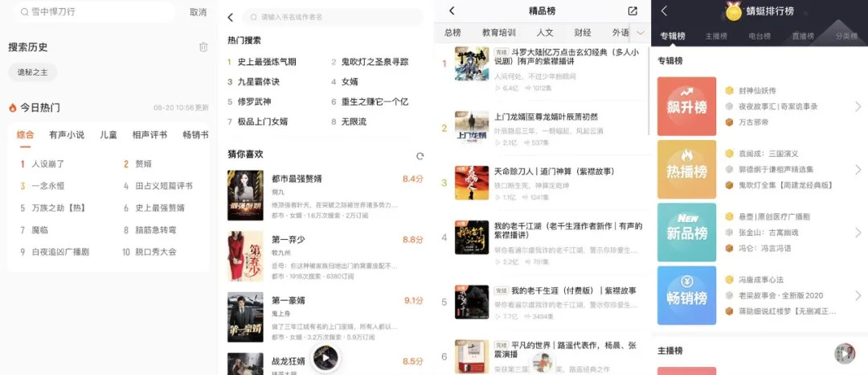Viewport: 868px width, 375px height.
Task: Tap floating play button over book list
Action: (325, 358)
